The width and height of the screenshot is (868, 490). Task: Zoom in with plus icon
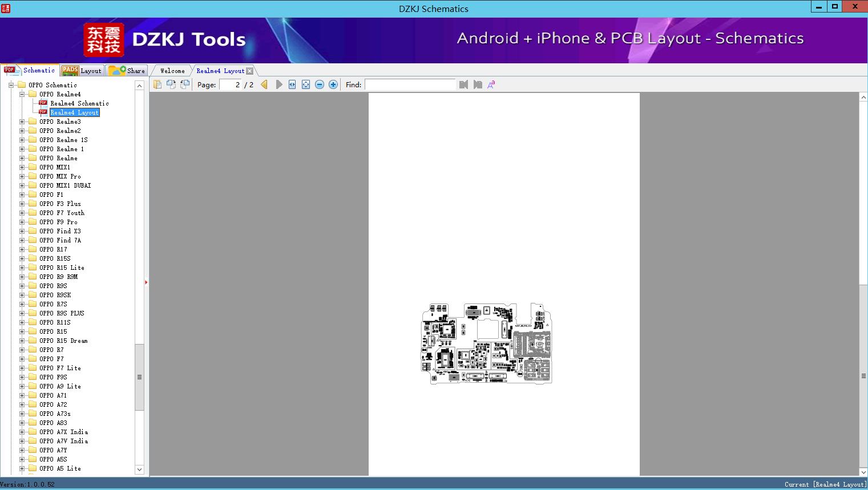tap(333, 84)
